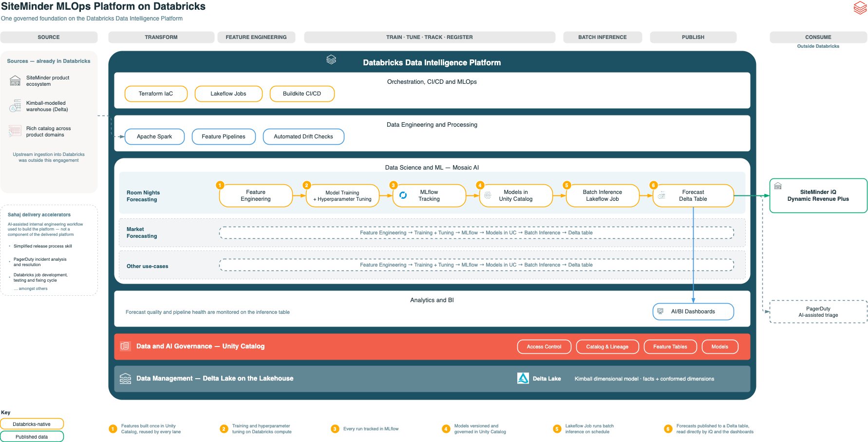The width and height of the screenshot is (868, 442).
Task: Click the dashboard icon beside AI/BI Dashboards
Action: coord(660,311)
